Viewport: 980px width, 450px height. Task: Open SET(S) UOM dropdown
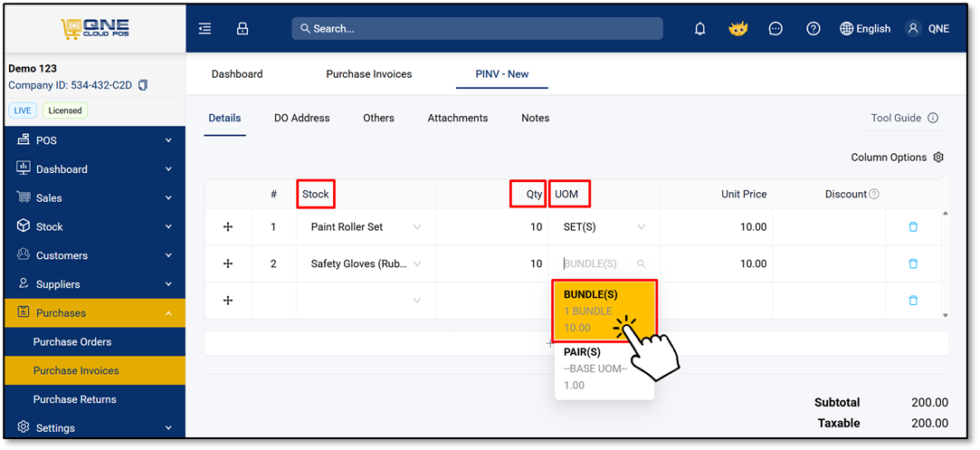[x=641, y=227]
